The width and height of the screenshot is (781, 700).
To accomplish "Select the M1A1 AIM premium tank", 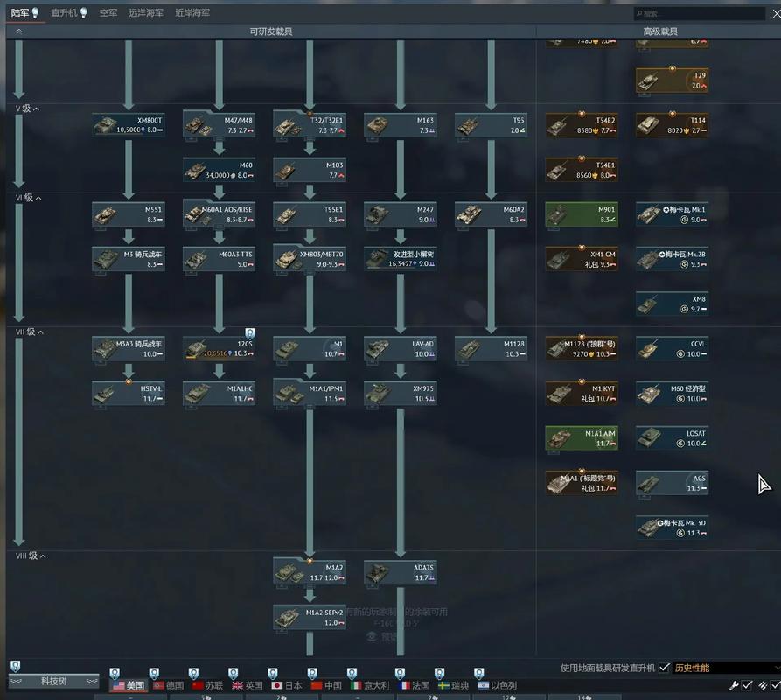I will click(582, 437).
